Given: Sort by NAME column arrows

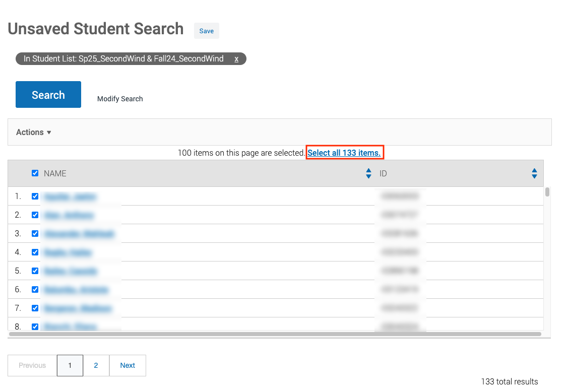Looking at the screenshot, I should coord(368,173).
